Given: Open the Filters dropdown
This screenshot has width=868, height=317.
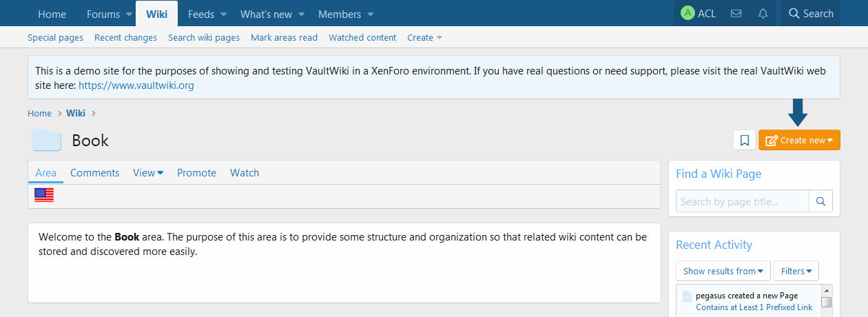Looking at the screenshot, I should pyautogui.click(x=796, y=271).
